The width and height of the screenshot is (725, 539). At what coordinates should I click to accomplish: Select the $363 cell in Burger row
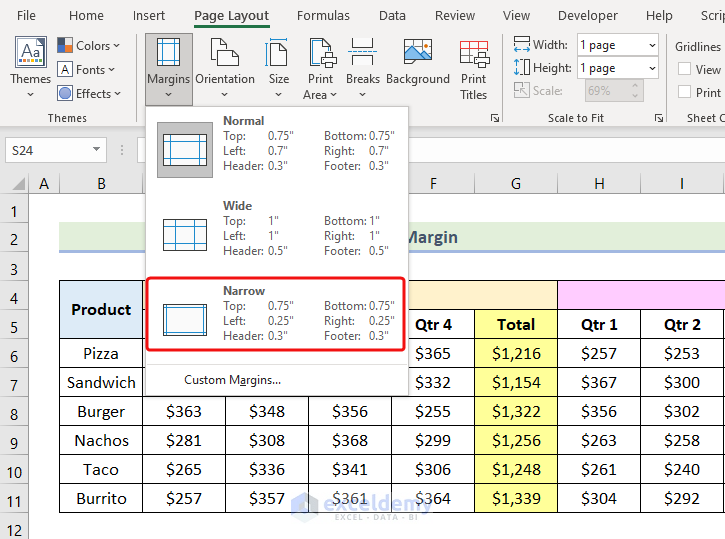[x=184, y=411]
